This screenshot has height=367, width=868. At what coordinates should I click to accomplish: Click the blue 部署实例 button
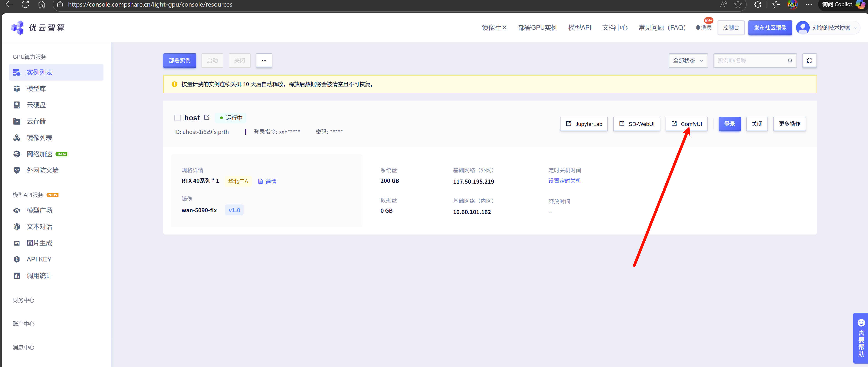point(180,61)
